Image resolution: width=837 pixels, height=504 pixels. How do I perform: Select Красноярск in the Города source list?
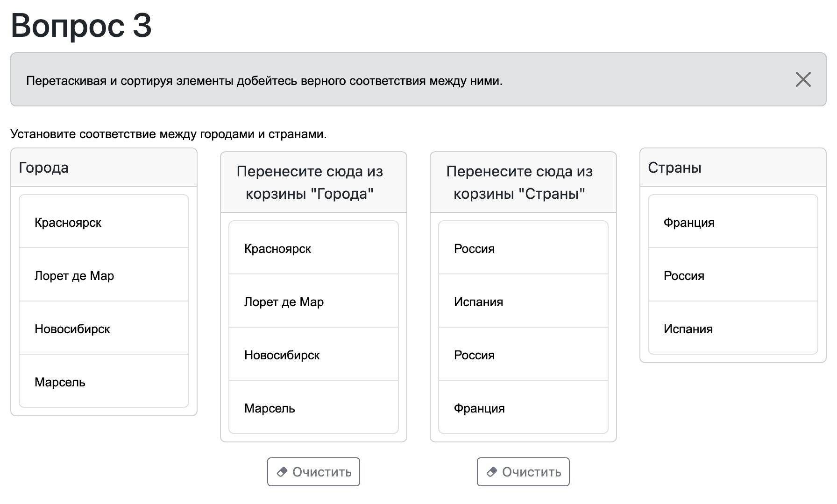[104, 222]
